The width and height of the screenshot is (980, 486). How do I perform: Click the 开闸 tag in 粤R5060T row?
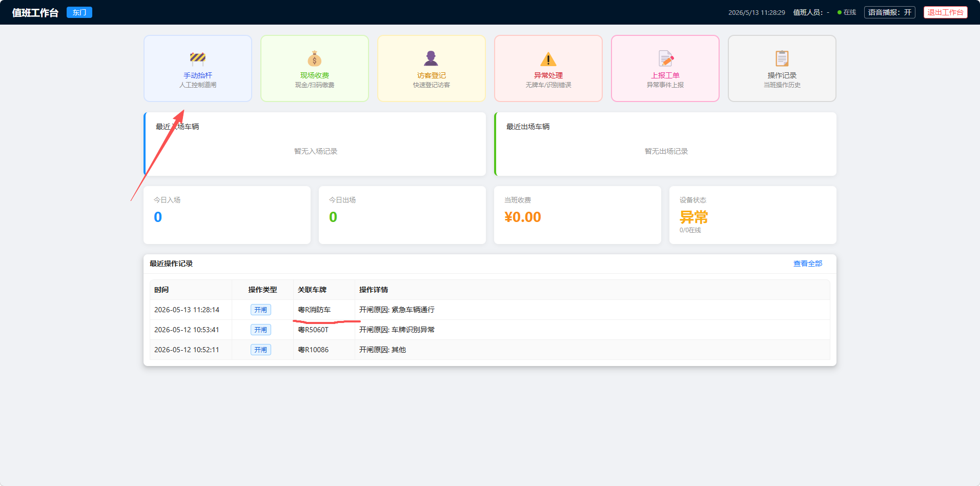(x=261, y=330)
